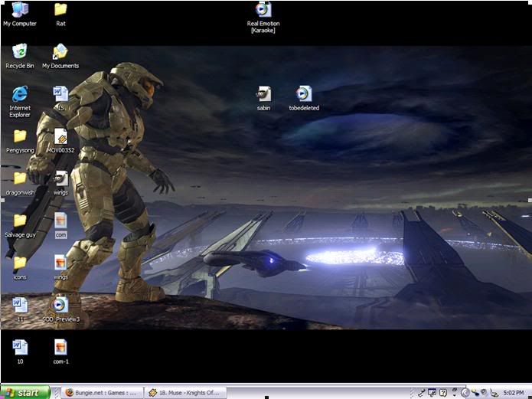Screen dimensions: 532x399
Task: Open the Rat folder
Action: [60, 14]
